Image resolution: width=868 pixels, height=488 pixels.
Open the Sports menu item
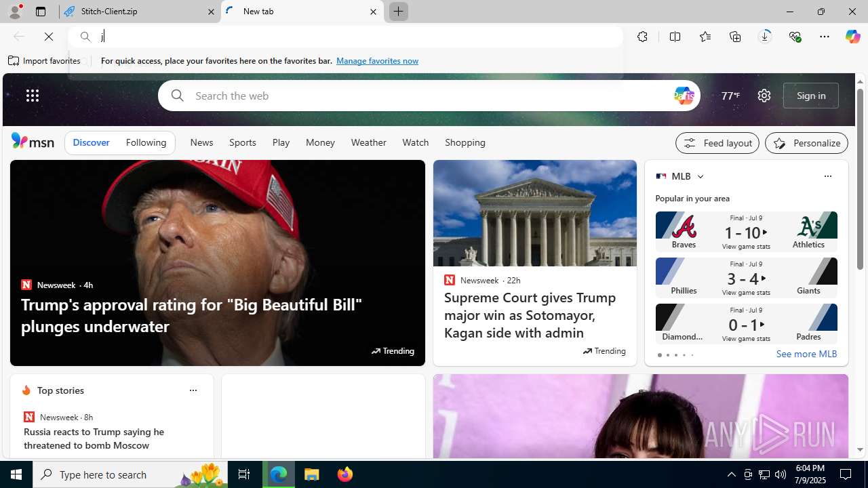click(242, 142)
